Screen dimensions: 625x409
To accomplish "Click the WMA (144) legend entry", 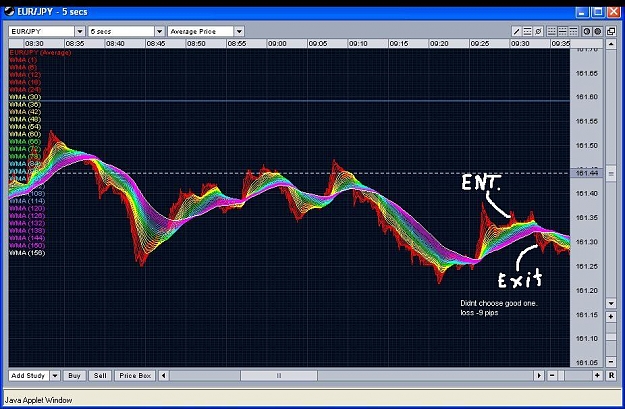I will (27, 238).
